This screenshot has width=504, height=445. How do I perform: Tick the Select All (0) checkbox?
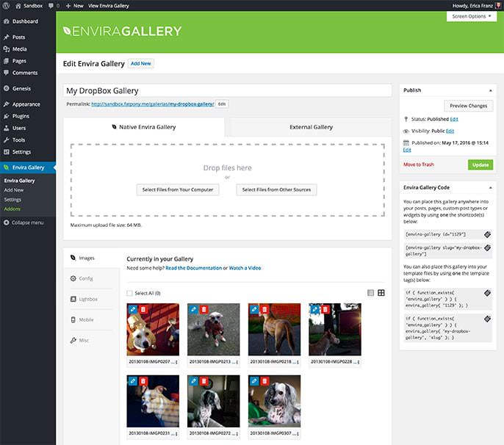pos(129,293)
